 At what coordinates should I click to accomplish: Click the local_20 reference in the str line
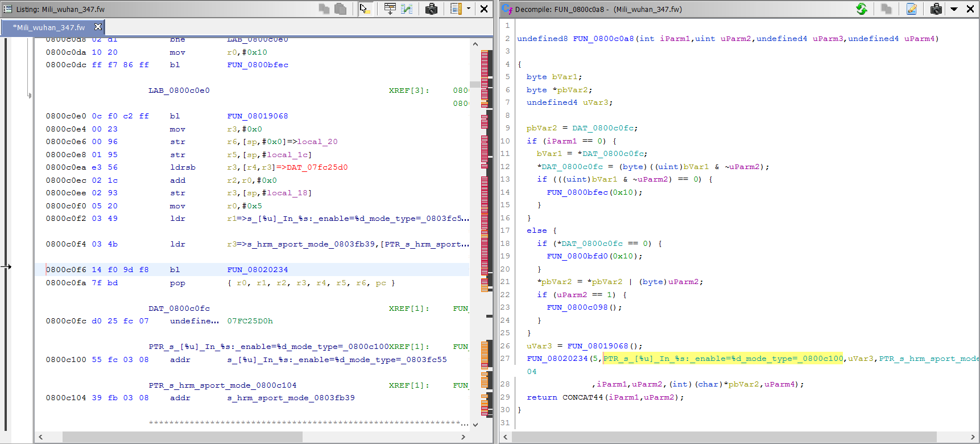pyautogui.click(x=317, y=142)
